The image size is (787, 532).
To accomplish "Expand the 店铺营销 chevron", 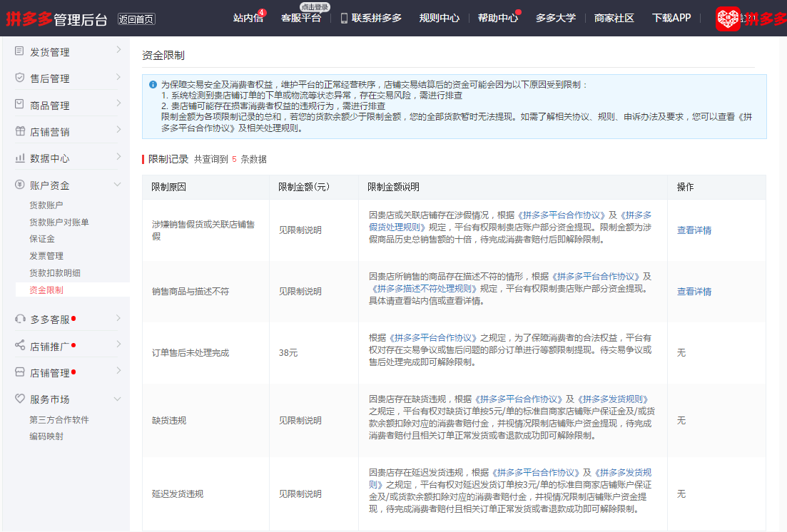I will (118, 130).
